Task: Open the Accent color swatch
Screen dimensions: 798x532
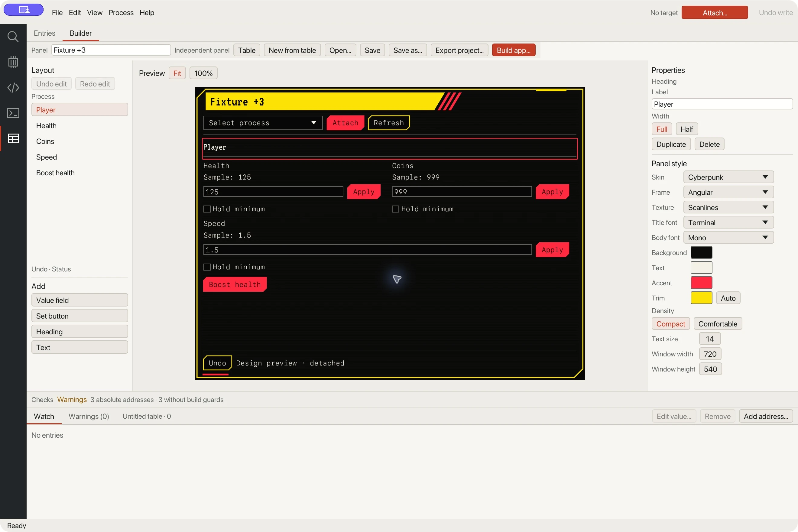Action: (x=701, y=283)
